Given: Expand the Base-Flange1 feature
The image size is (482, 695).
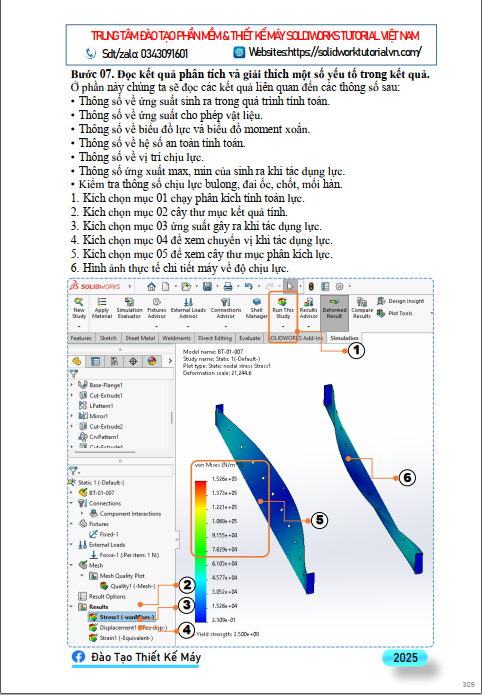Looking at the screenshot, I should [72, 385].
